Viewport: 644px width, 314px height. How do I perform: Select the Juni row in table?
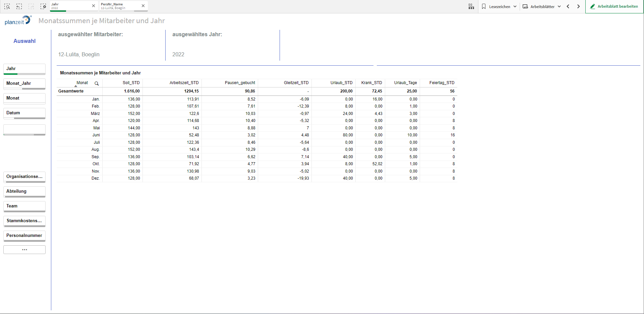pyautogui.click(x=96, y=135)
